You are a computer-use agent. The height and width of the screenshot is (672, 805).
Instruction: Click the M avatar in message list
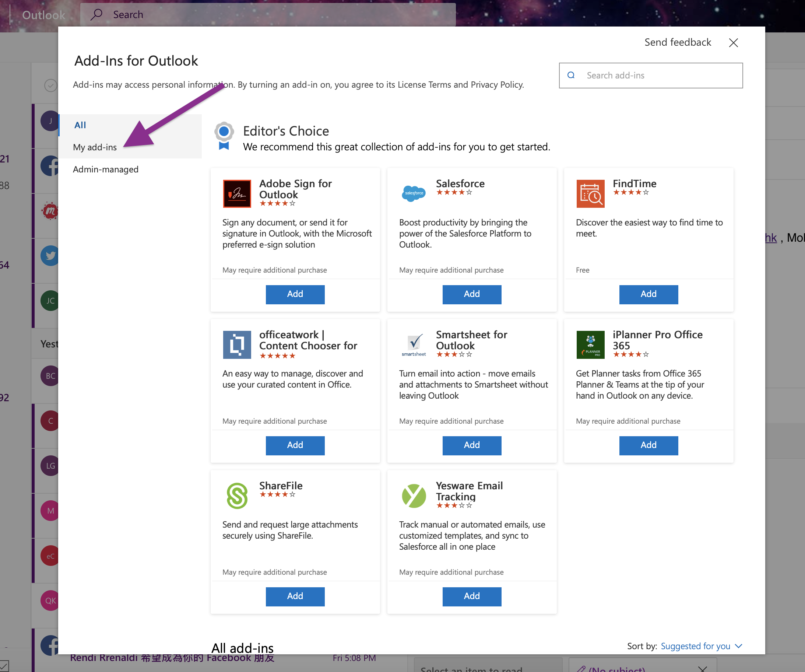50,511
